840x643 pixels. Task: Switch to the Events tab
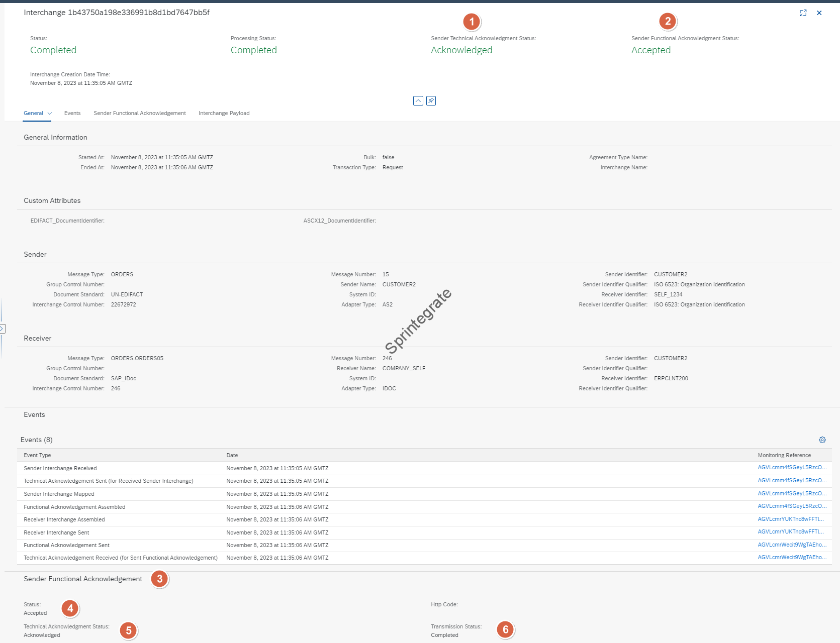click(x=72, y=114)
